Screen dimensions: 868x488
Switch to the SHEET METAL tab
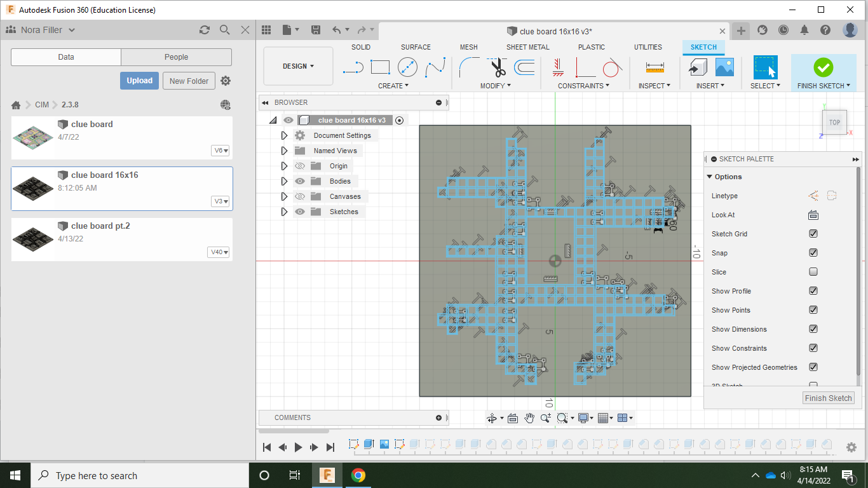pyautogui.click(x=527, y=47)
